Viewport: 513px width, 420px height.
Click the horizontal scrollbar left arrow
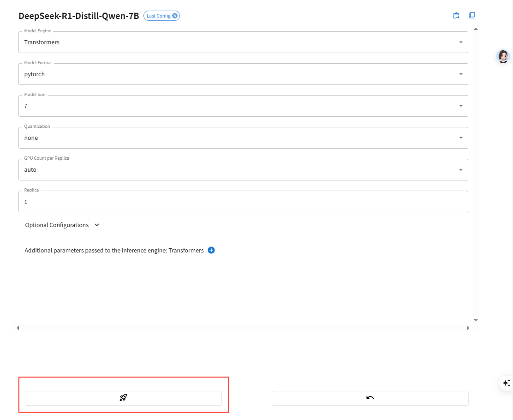point(18,328)
